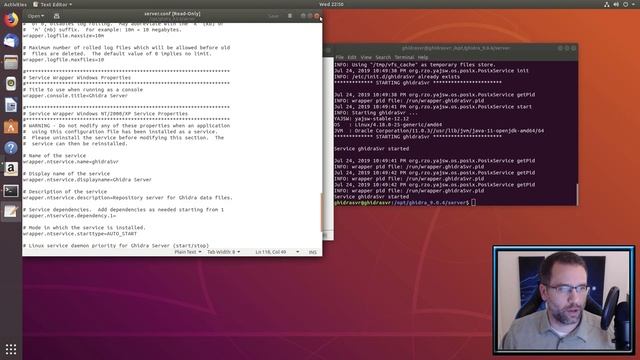Show Applications grid in the dock

pyautogui.click(x=11, y=349)
